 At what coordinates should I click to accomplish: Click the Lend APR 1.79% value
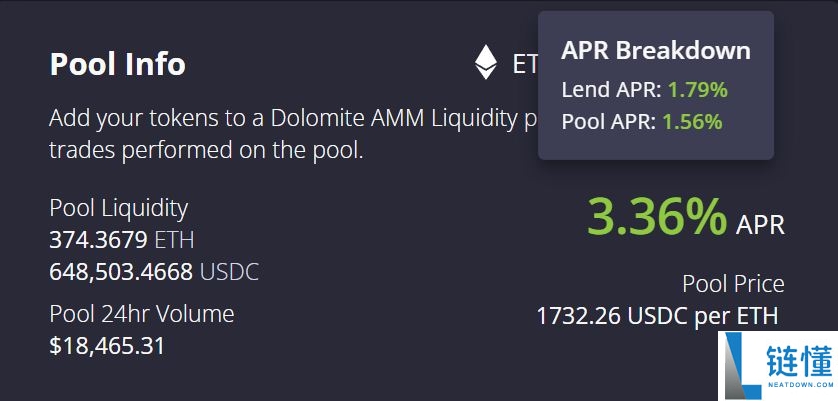click(x=697, y=89)
